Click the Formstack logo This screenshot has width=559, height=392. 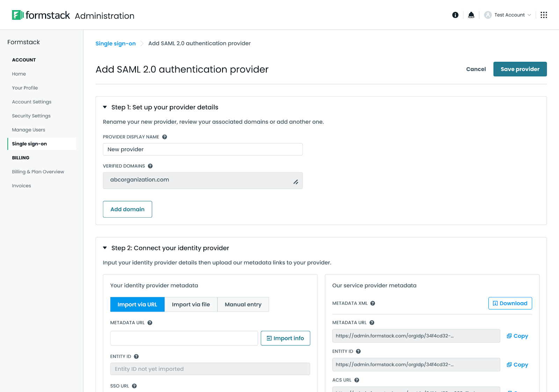click(41, 15)
